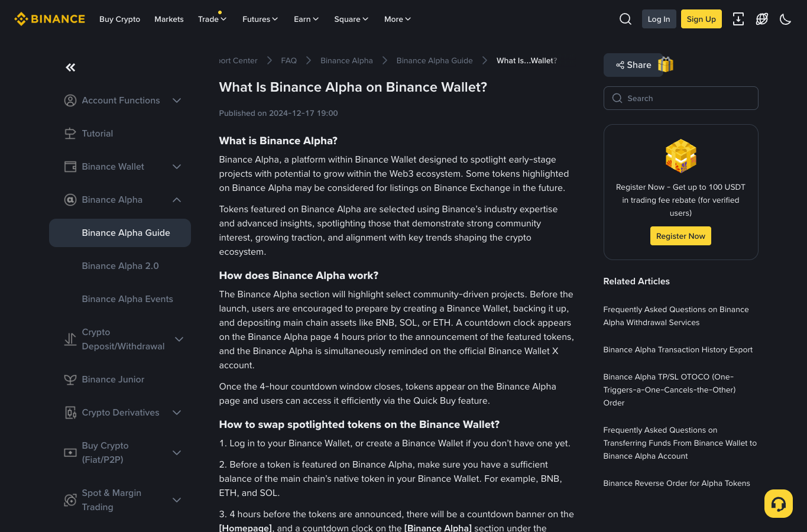The width and height of the screenshot is (807, 532).
Task: Open the Futures dropdown menu
Action: pos(260,19)
